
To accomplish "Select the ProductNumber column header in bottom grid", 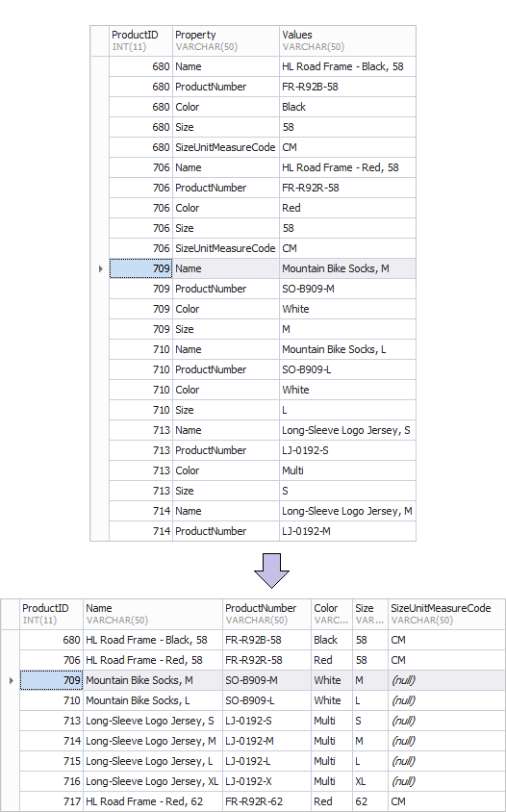I will coord(266,614).
